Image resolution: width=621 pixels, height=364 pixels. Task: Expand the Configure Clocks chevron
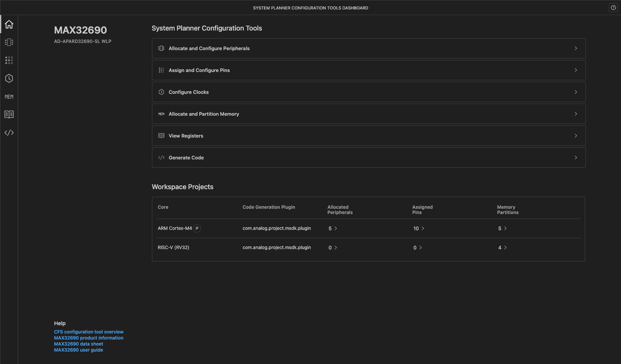(x=576, y=92)
